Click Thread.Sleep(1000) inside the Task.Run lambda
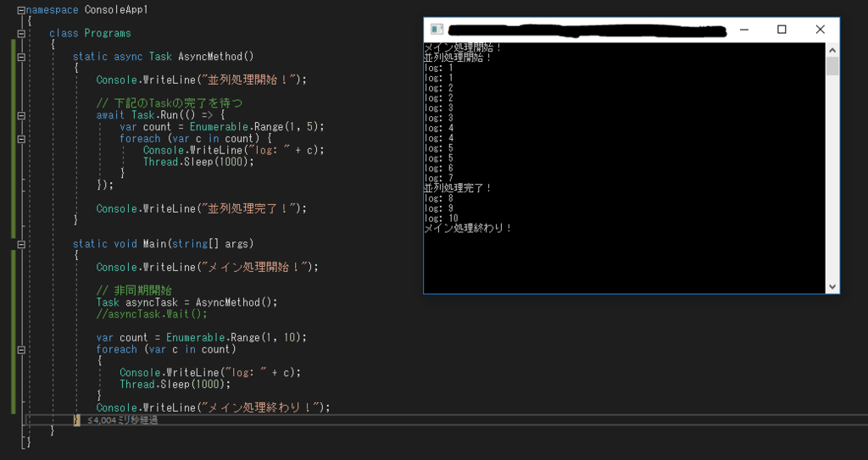868x460 pixels. [x=198, y=162]
